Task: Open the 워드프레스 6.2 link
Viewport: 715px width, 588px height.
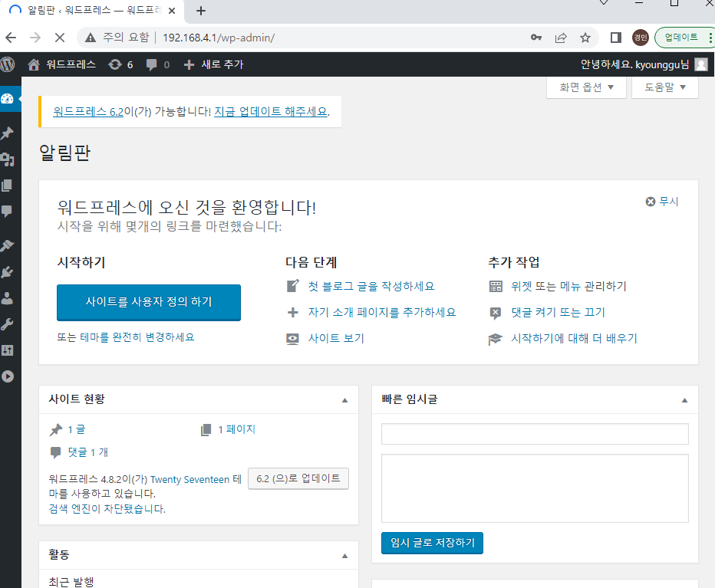Action: [x=88, y=112]
